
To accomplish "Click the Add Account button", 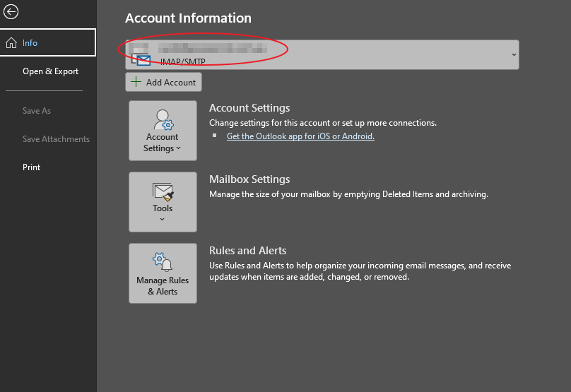I will pos(163,82).
